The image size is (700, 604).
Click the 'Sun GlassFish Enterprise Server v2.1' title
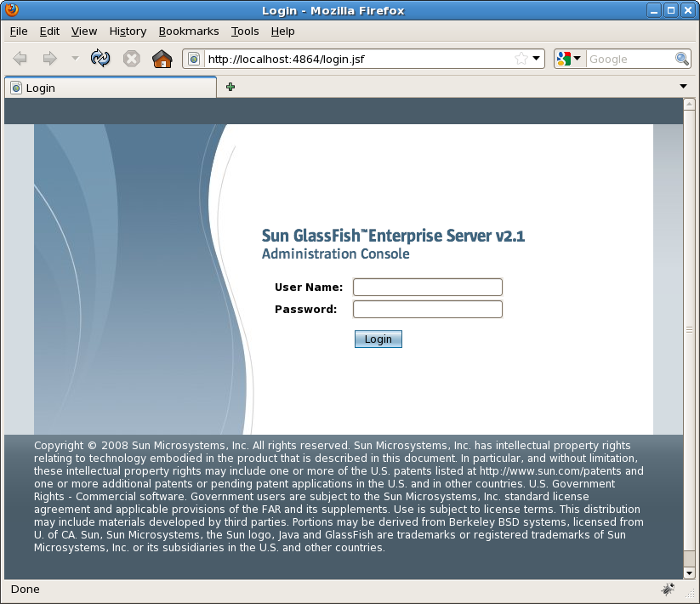(x=393, y=236)
